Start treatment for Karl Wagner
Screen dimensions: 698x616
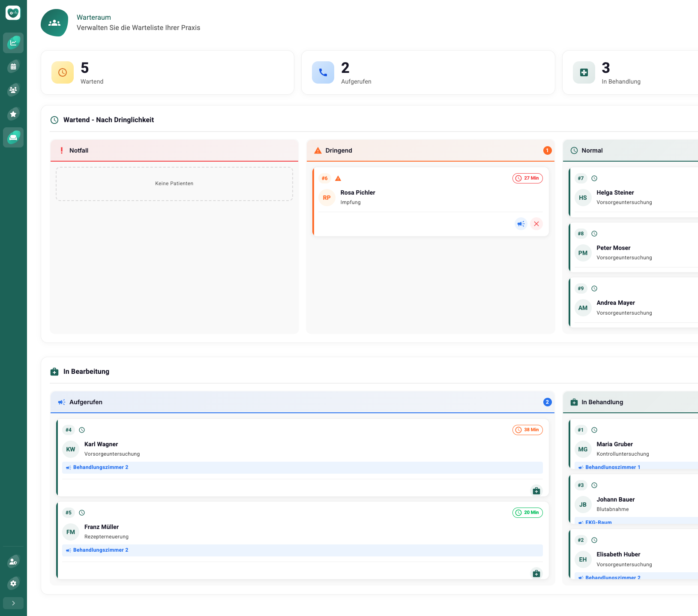pyautogui.click(x=536, y=491)
